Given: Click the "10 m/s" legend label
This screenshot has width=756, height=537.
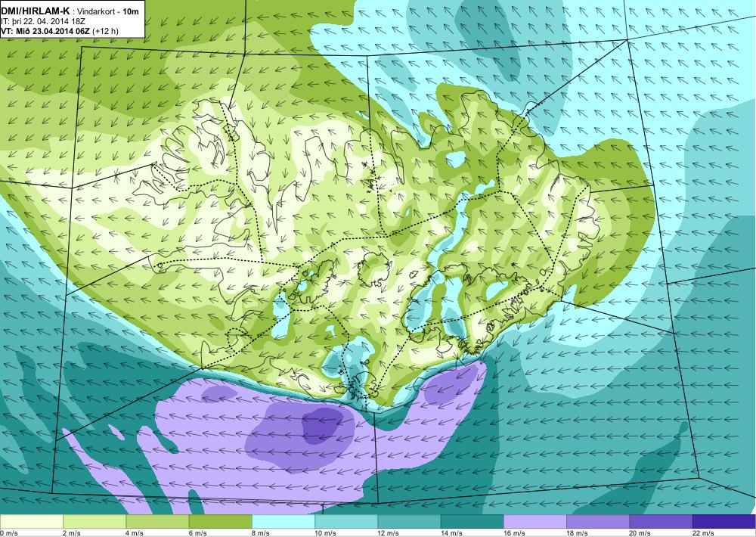Looking at the screenshot, I should (x=325, y=533).
